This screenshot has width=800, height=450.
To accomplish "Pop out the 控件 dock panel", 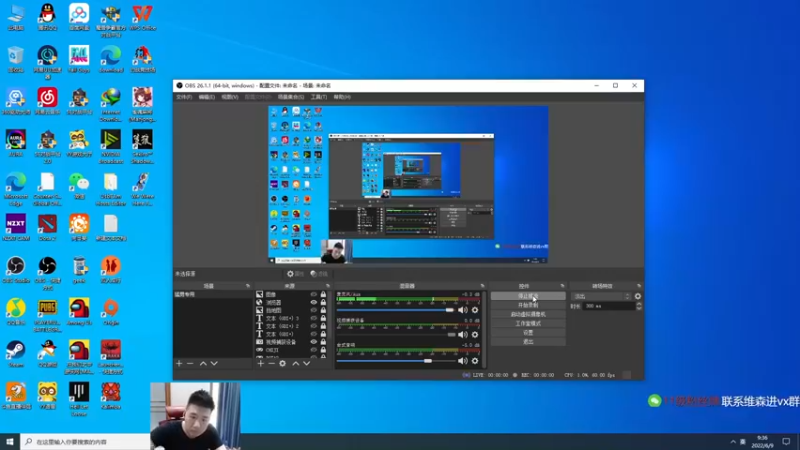I will pos(562,286).
